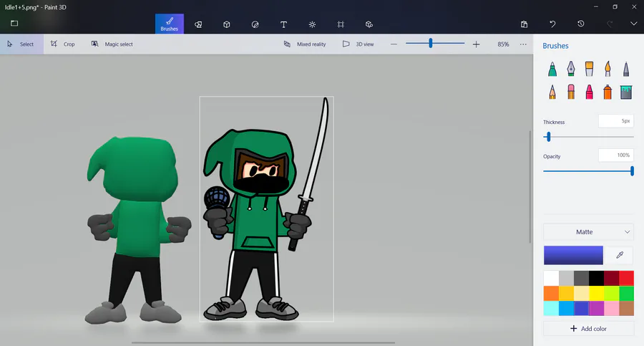Select the Spray can brush
The height and width of the screenshot is (346, 644).
pos(608,92)
